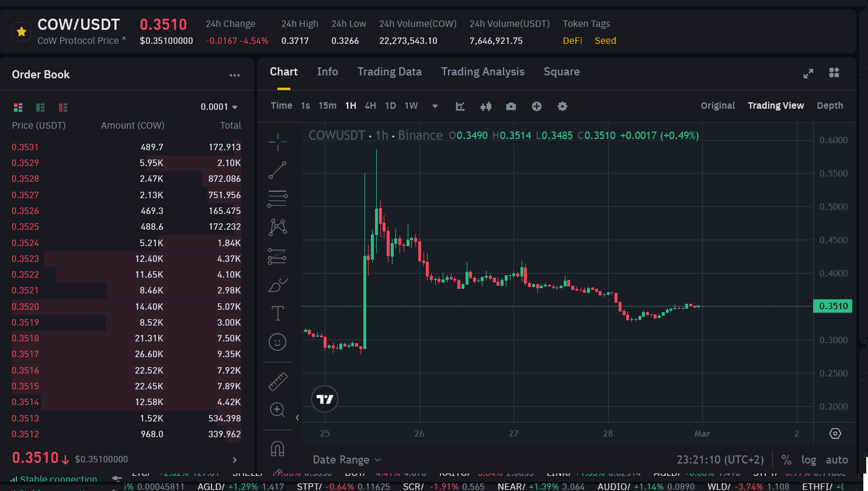Open the timezone selector showing UTC+2
The height and width of the screenshot is (491, 868).
(720, 460)
